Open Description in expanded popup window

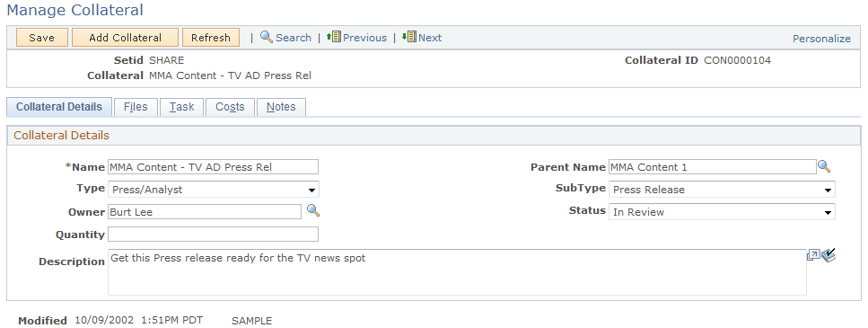click(x=813, y=255)
